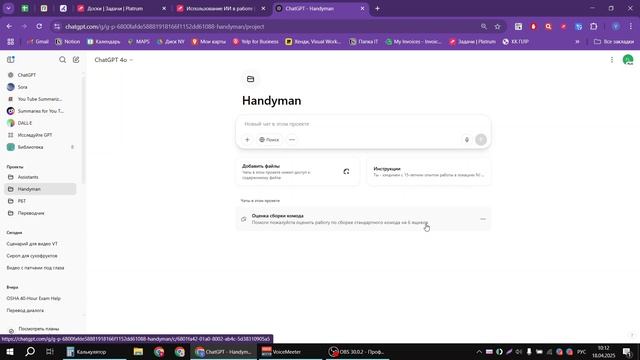Open the Windows Start menu

pyautogui.click(x=9, y=352)
